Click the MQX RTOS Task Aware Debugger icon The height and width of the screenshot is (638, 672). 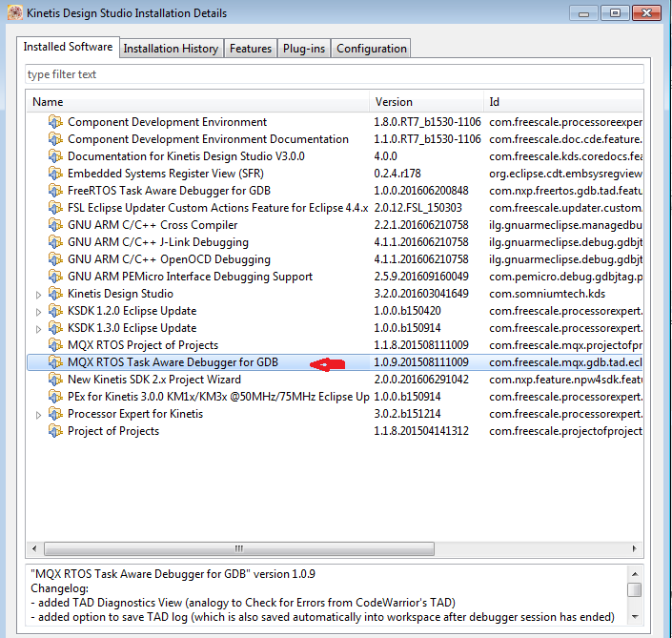pos(55,362)
